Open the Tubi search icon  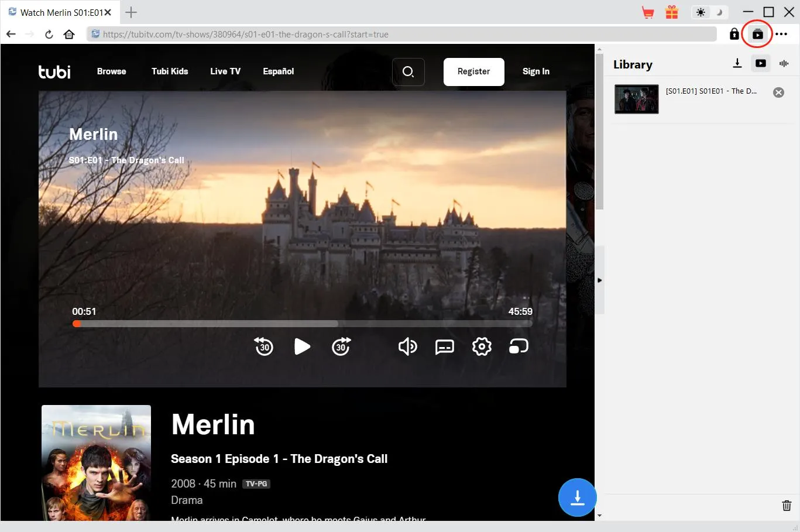[408, 71]
